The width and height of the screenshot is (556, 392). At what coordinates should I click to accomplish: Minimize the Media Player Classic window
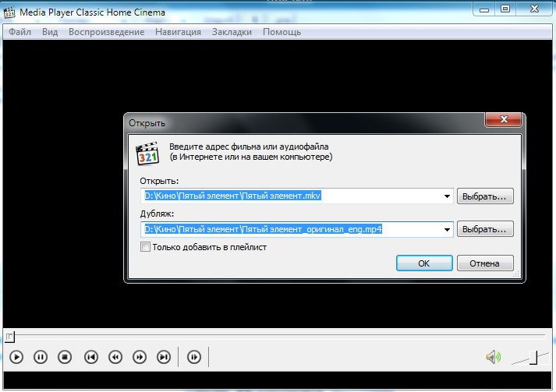coord(484,9)
